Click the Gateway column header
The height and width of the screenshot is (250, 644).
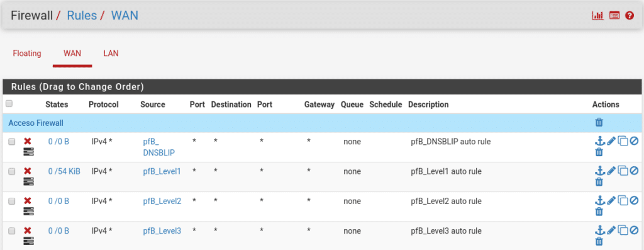pyautogui.click(x=319, y=105)
